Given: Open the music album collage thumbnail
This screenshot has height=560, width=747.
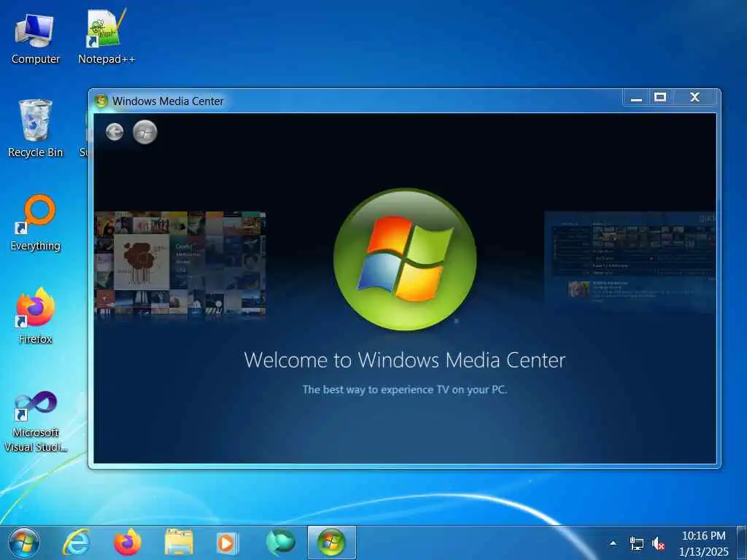Looking at the screenshot, I should tap(179, 262).
